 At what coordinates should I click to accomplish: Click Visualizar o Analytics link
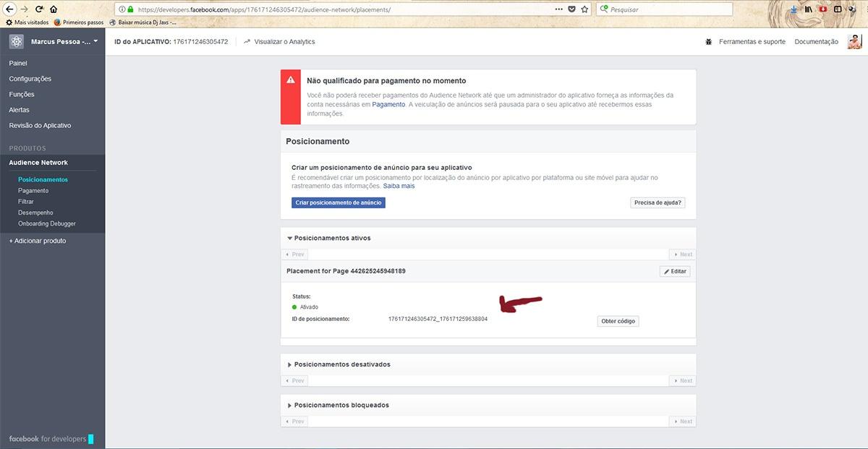click(279, 42)
